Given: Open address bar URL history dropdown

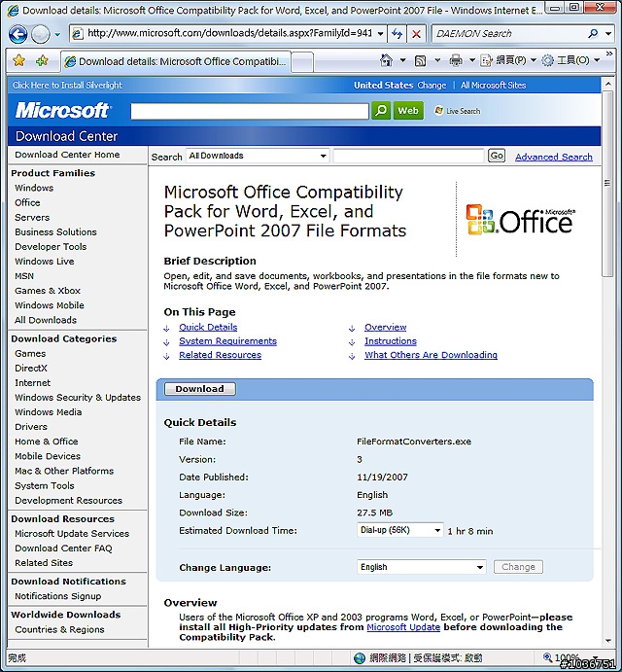Looking at the screenshot, I should [380, 34].
